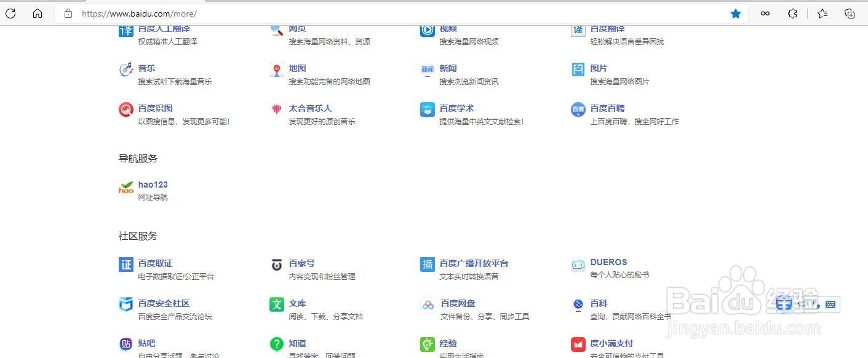
Task: Open the Extensions puzzle icon
Action: point(793,14)
